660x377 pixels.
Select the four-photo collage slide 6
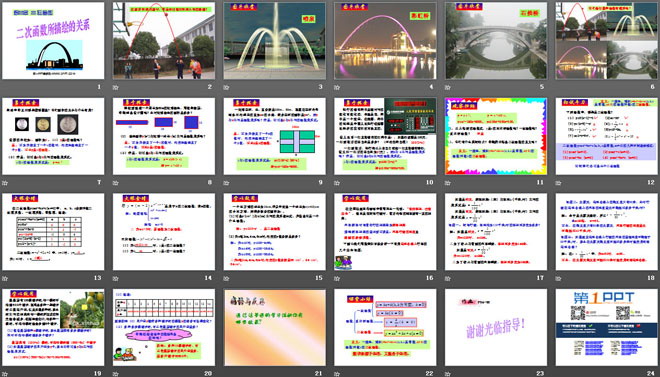[x=607, y=41]
